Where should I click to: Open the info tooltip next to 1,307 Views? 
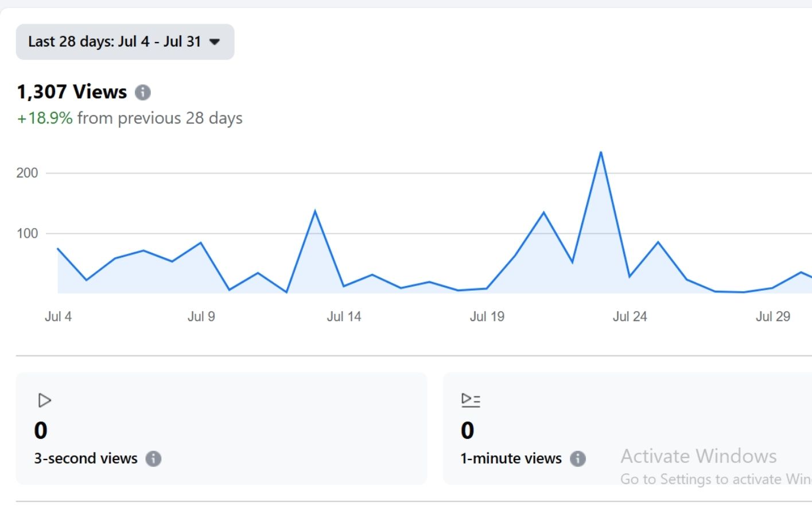pyautogui.click(x=143, y=92)
